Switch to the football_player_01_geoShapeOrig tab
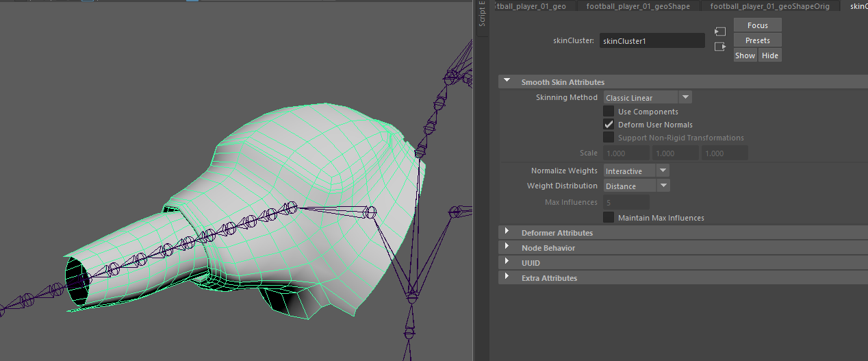 [x=771, y=6]
